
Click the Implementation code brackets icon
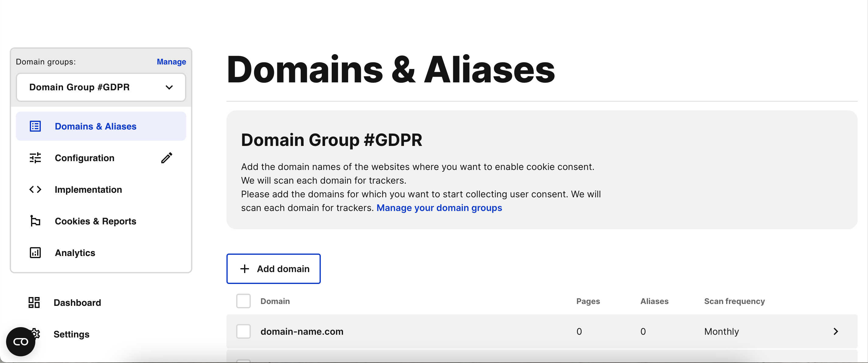35,190
